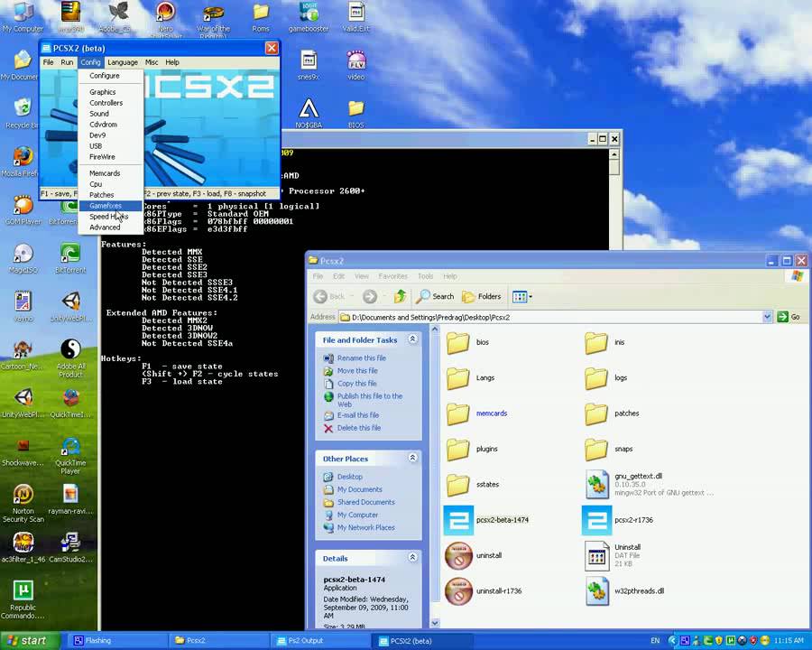Choose Gamefixes from Config menu

pyautogui.click(x=106, y=206)
